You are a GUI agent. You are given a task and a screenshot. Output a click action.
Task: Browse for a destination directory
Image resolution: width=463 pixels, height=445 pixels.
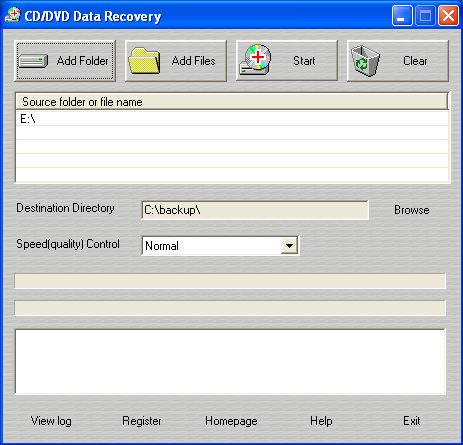412,210
